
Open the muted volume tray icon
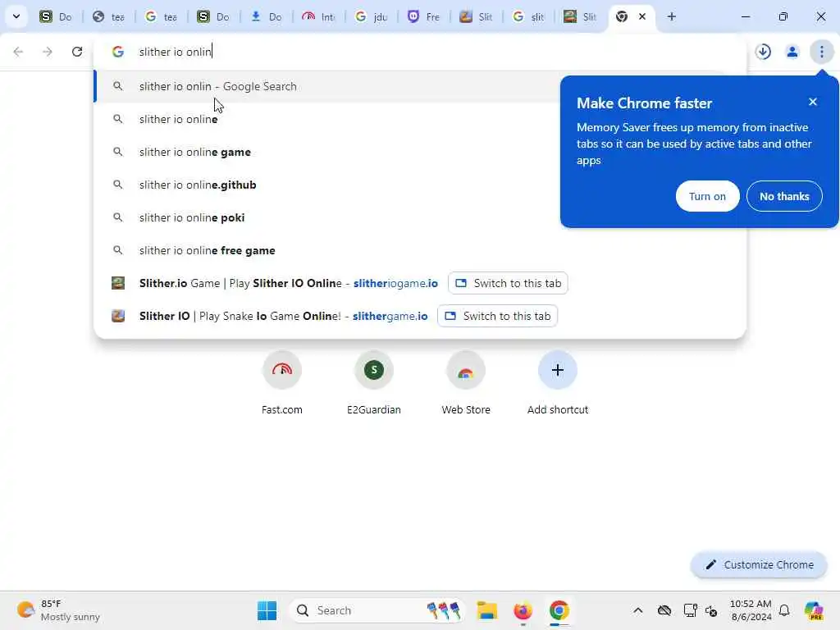click(711, 610)
